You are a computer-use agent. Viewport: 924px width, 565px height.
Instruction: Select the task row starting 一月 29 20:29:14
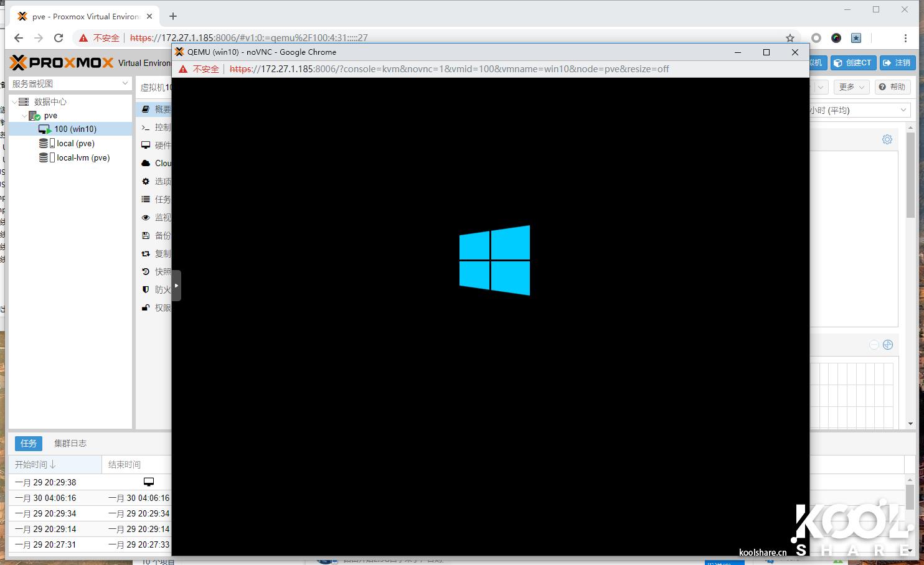tap(90, 529)
